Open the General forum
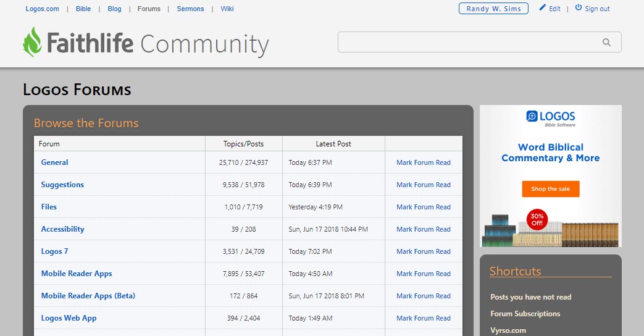The image size is (644, 336). 54,162
